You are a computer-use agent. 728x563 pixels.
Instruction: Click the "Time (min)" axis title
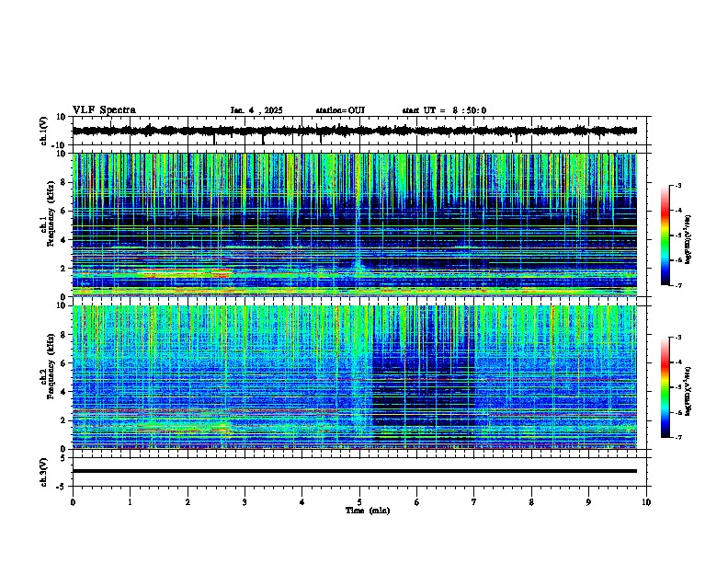coord(368,511)
